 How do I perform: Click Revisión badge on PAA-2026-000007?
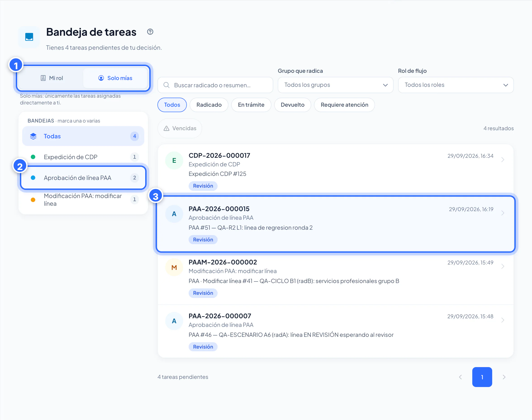(203, 347)
